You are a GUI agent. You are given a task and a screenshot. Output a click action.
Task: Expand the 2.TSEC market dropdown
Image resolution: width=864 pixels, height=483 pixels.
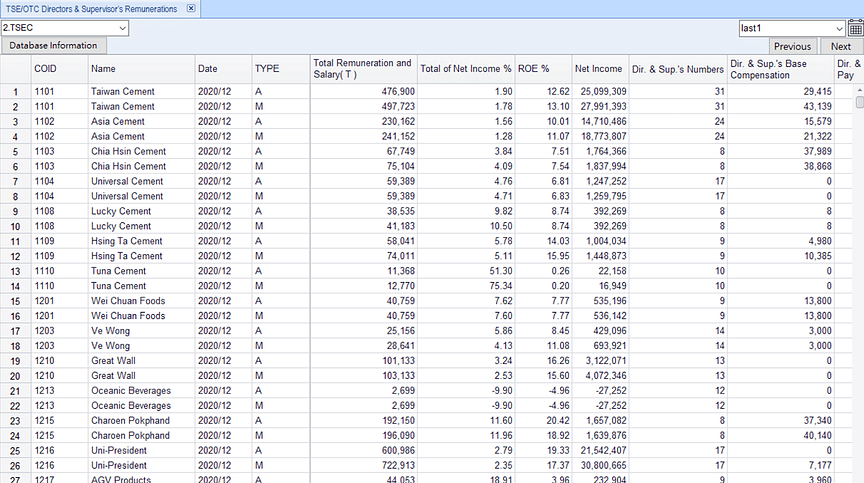click(122, 29)
